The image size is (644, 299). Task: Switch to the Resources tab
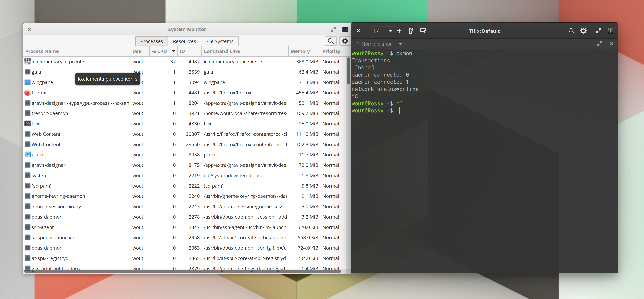pyautogui.click(x=184, y=41)
